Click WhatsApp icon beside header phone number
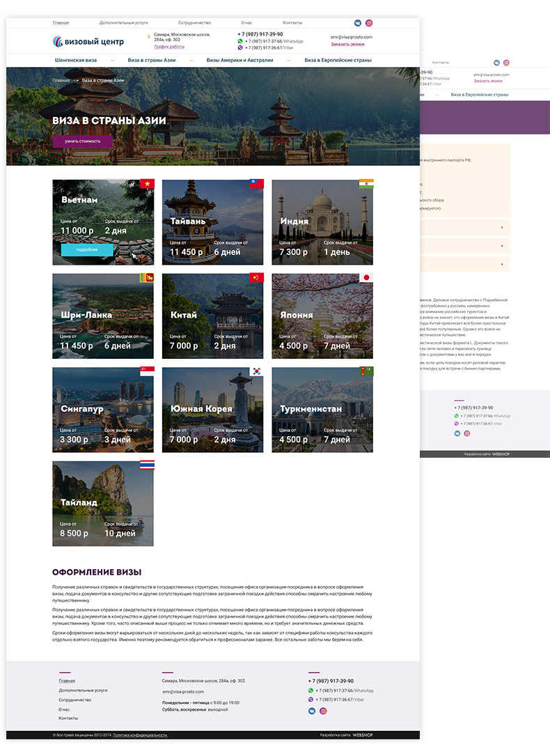The width and height of the screenshot is (550, 756). click(x=240, y=41)
